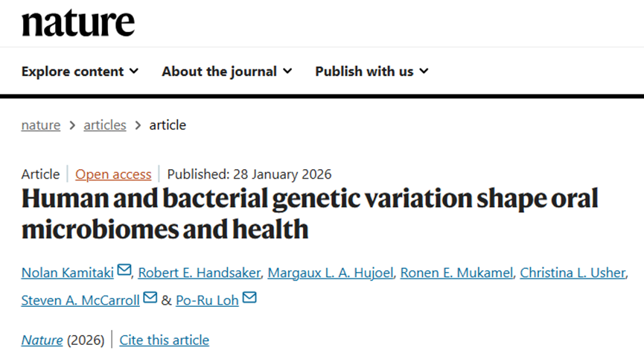
Task: View author Po-Ru Loh profile
Action: click(207, 300)
